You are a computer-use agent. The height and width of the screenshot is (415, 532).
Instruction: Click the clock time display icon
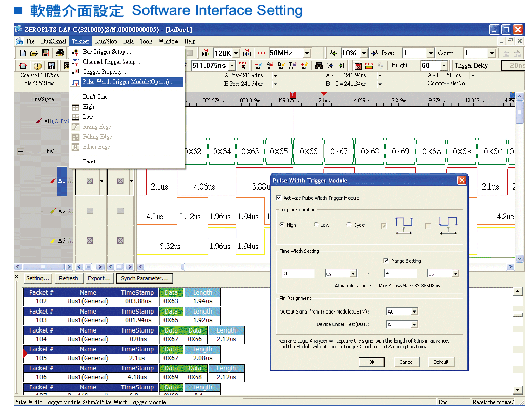point(37,66)
